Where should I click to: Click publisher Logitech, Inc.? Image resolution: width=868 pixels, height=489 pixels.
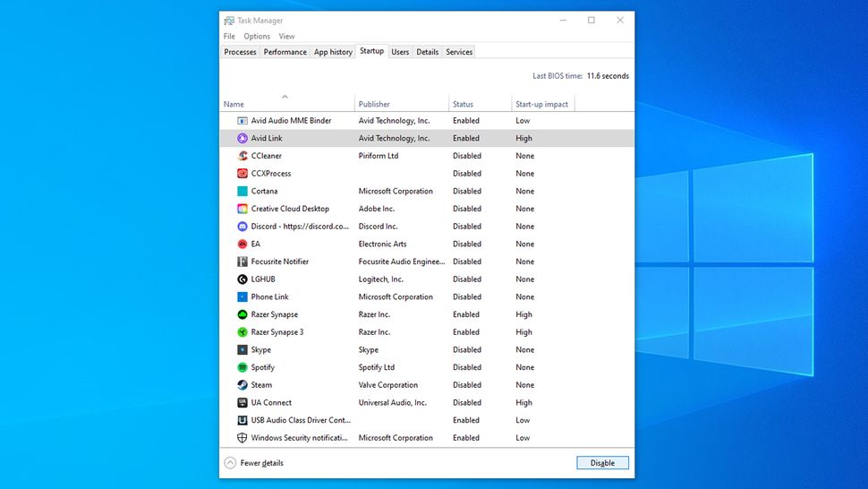381,279
